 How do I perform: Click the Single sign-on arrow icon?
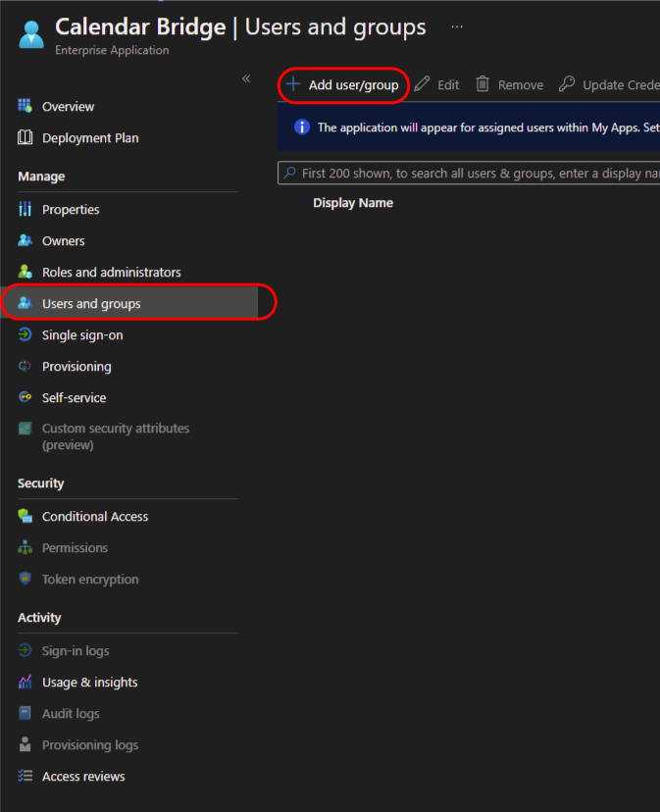coord(25,334)
